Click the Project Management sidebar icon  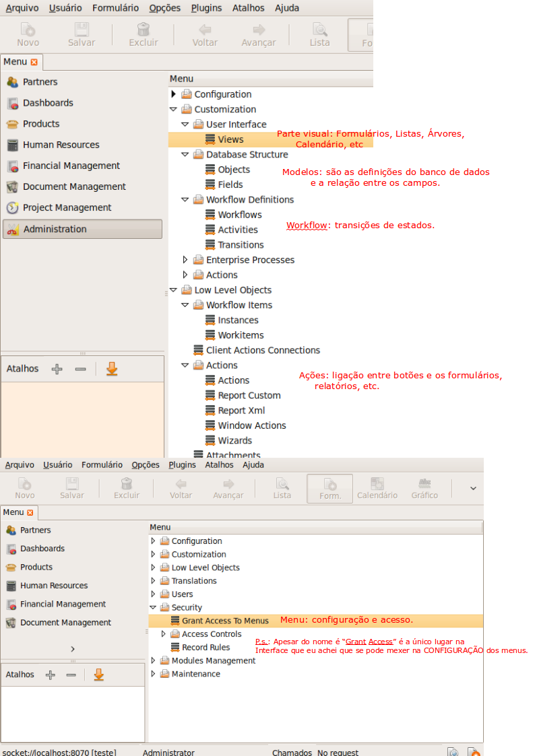[x=12, y=208]
